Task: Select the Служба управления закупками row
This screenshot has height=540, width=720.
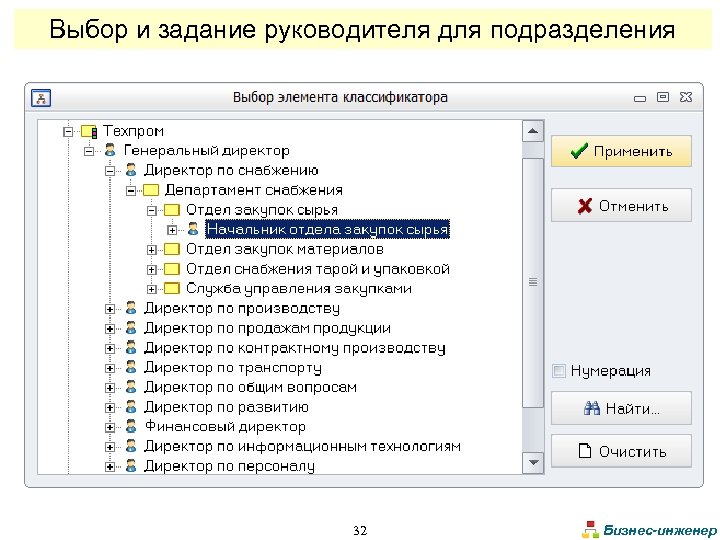Action: point(298,289)
